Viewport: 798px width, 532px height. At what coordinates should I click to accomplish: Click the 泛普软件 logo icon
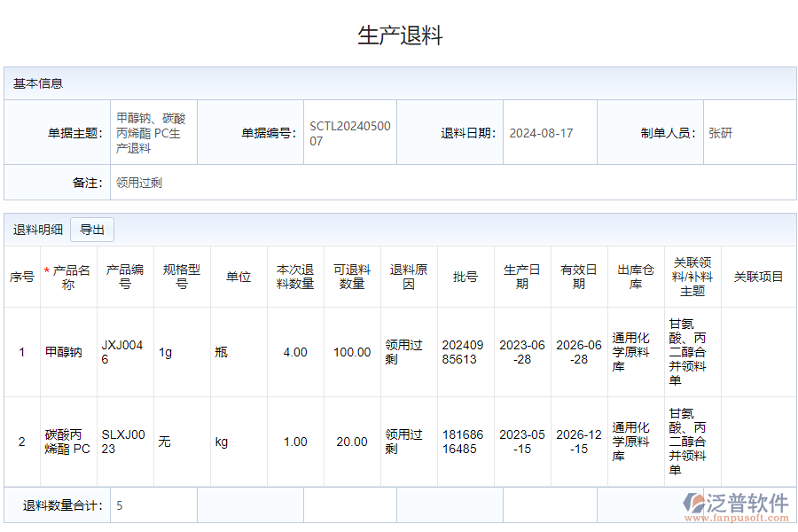(693, 505)
